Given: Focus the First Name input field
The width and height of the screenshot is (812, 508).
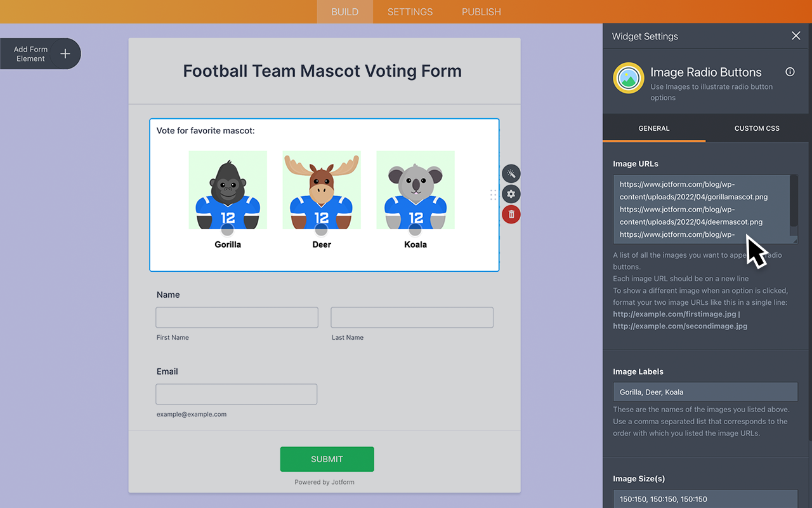Looking at the screenshot, I should [x=236, y=317].
